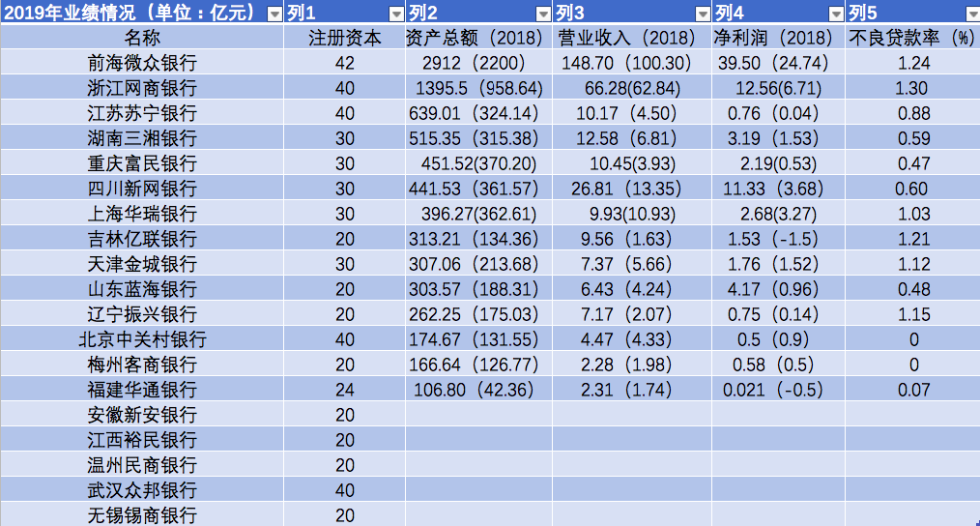Open filter dropdown for 列5 column
Image resolution: width=980 pixels, height=526 pixels.
tap(972, 14)
